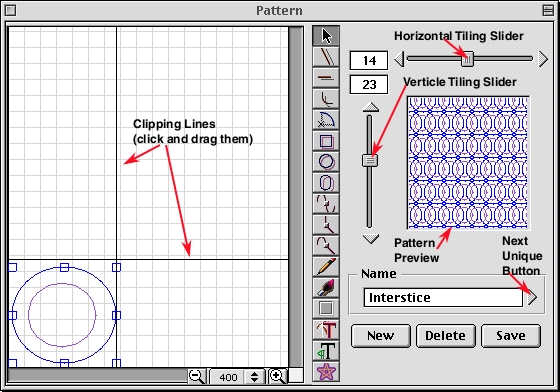Pick the star symbol tool
The image size is (560, 392).
[326, 372]
